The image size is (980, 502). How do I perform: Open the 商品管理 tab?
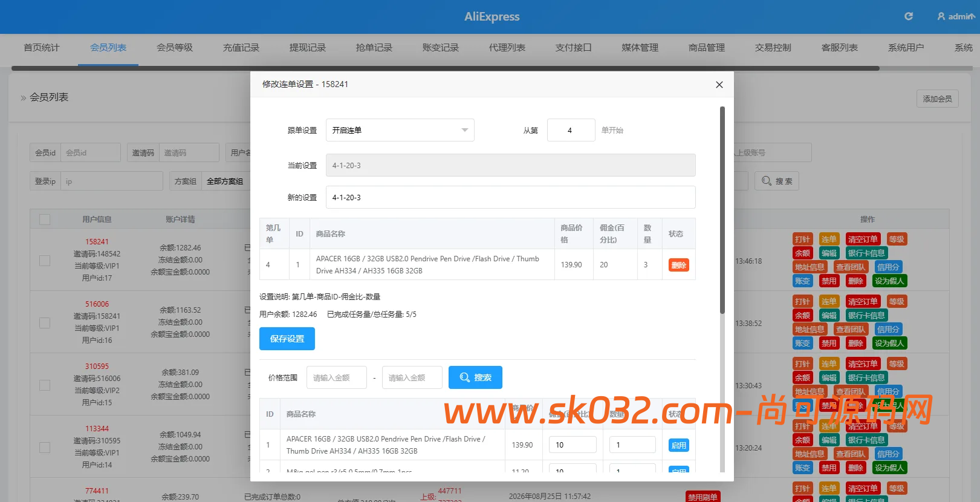point(707,48)
